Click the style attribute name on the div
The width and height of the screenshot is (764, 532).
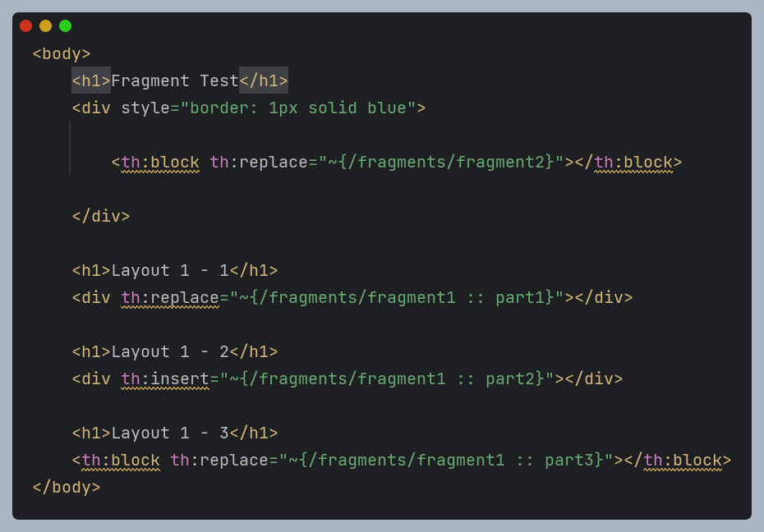(x=145, y=108)
